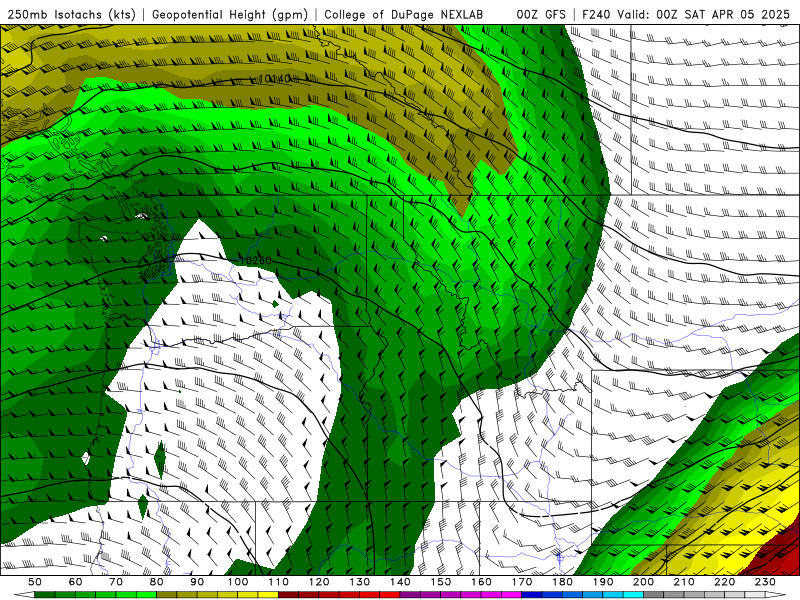Select the brightest green swatch ending at 80

point(146,595)
